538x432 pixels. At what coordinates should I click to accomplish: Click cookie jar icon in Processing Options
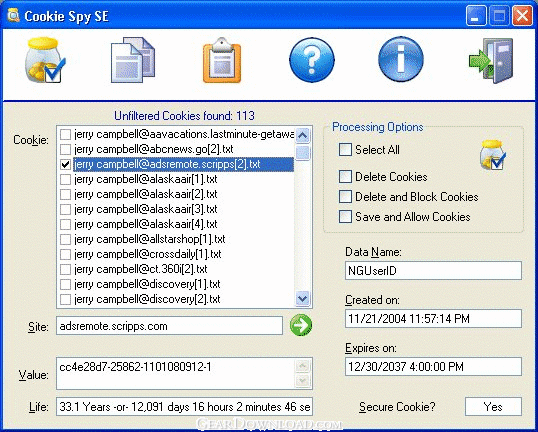point(492,154)
